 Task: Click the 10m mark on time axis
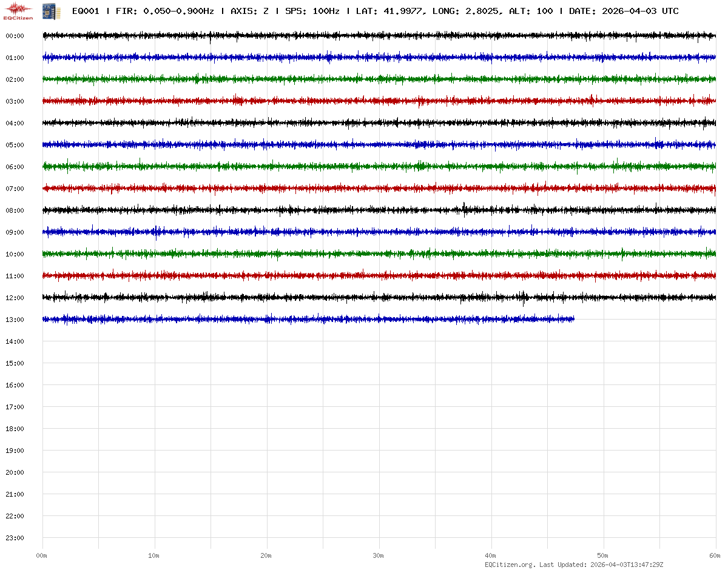click(x=154, y=555)
